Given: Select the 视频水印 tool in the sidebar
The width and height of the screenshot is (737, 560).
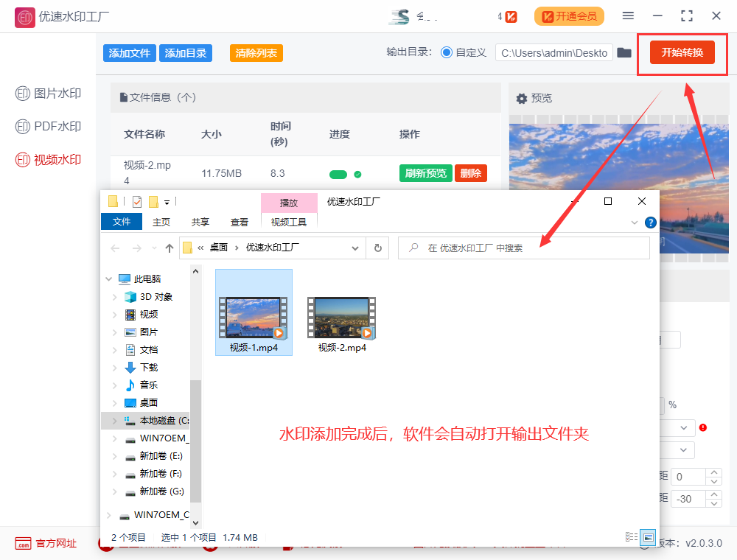Looking at the screenshot, I should (x=43, y=159).
